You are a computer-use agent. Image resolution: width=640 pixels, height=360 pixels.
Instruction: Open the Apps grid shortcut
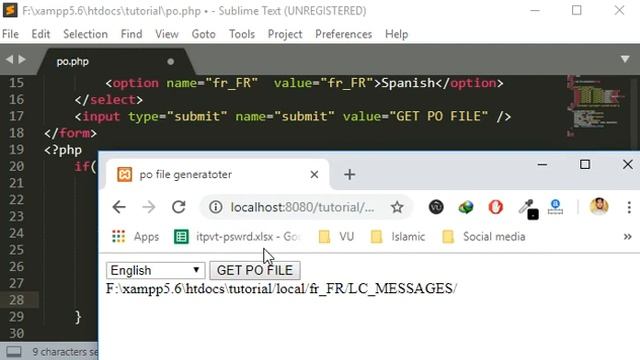pyautogui.click(x=135, y=237)
